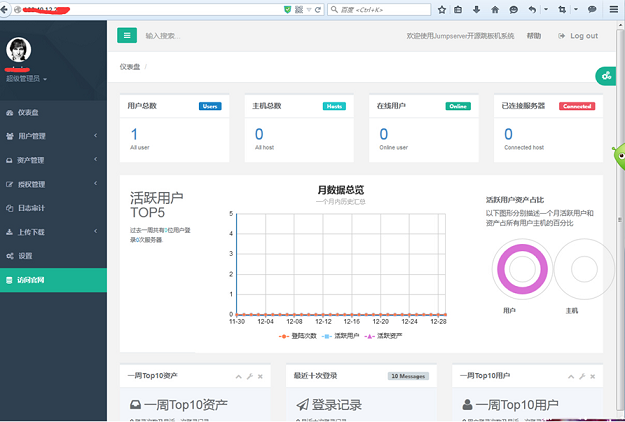
Task: Click the purple 用户 donut chart
Action: [522, 269]
